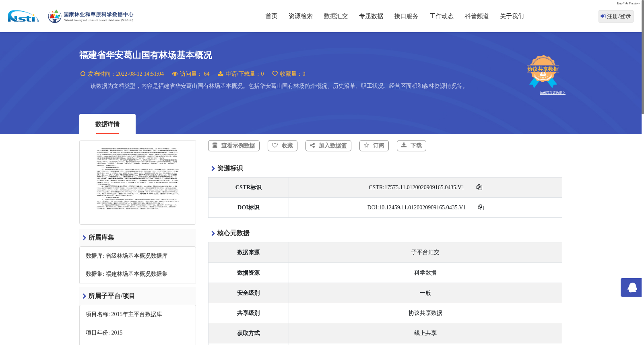Switch to English Version link
This screenshot has height=345, width=644.
coord(628,3)
